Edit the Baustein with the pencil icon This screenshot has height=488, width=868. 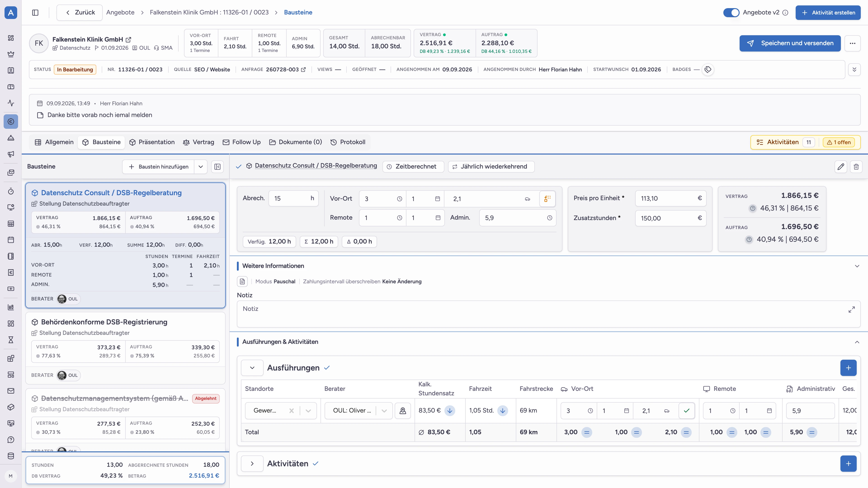click(841, 167)
